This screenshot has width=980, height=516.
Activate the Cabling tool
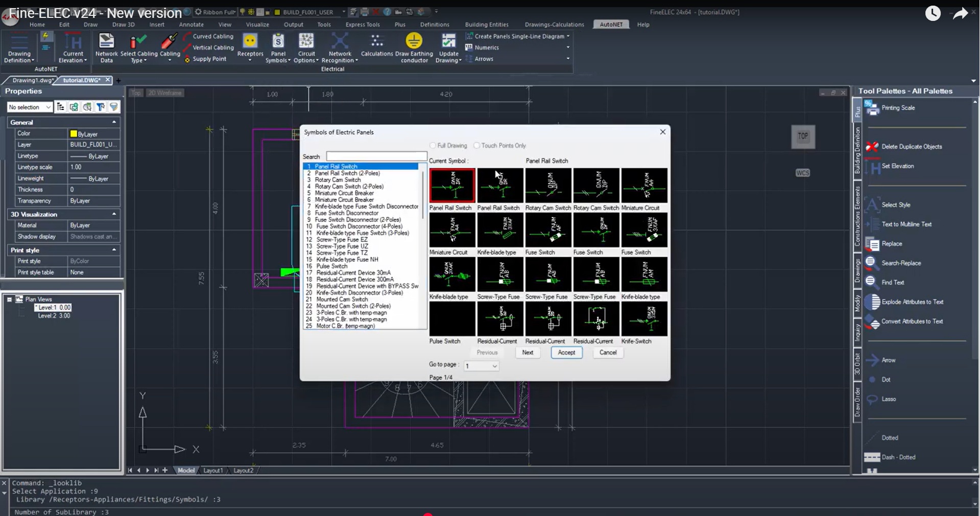click(170, 48)
